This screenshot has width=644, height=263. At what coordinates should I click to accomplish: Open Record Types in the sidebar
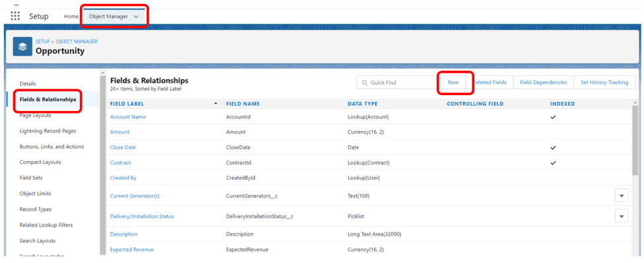[x=35, y=209]
